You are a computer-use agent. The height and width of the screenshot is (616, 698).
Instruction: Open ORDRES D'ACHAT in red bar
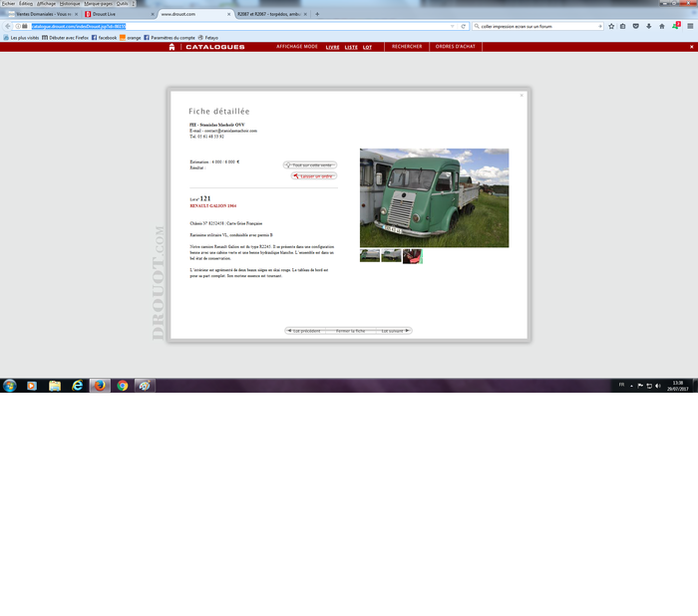click(x=456, y=47)
